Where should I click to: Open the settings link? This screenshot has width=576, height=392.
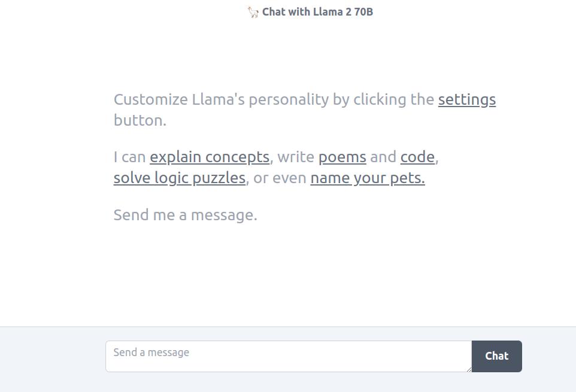(467, 100)
